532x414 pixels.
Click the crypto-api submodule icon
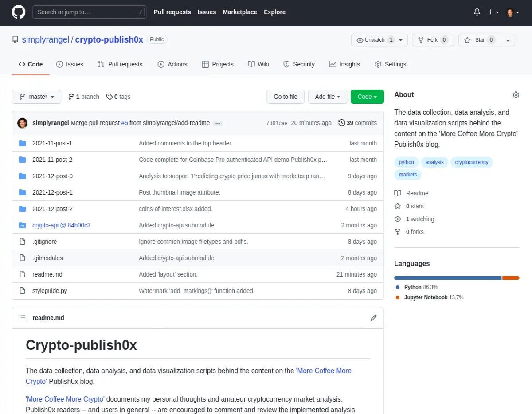coord(23,225)
